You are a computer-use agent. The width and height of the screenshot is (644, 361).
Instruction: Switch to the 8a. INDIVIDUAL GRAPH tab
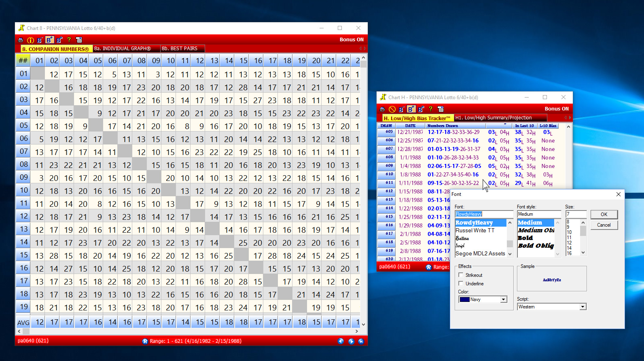127,49
